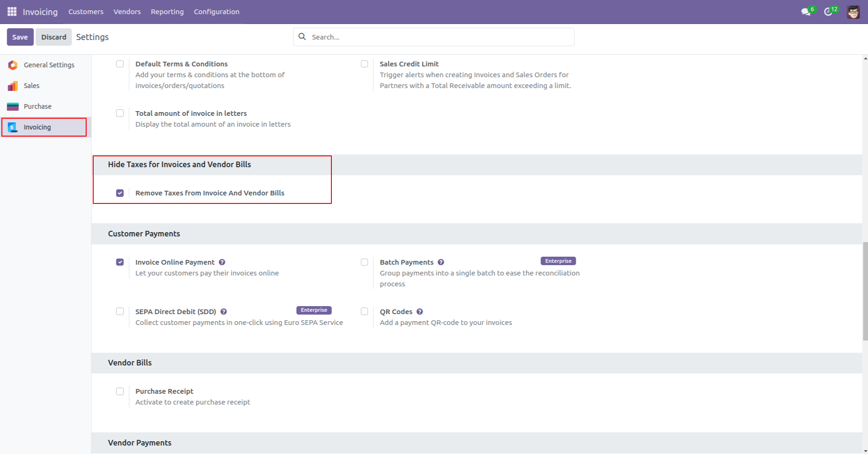Open the Configuration menu
This screenshot has width=868, height=454.
coord(216,11)
